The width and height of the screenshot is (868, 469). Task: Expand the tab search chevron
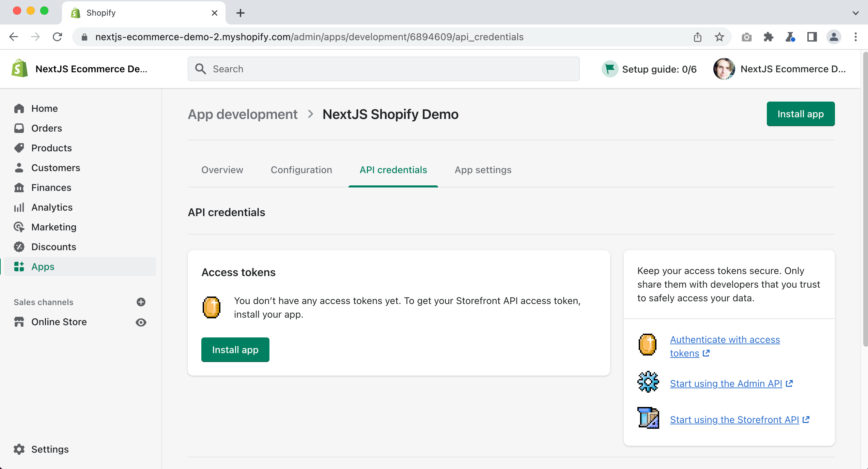pos(856,13)
